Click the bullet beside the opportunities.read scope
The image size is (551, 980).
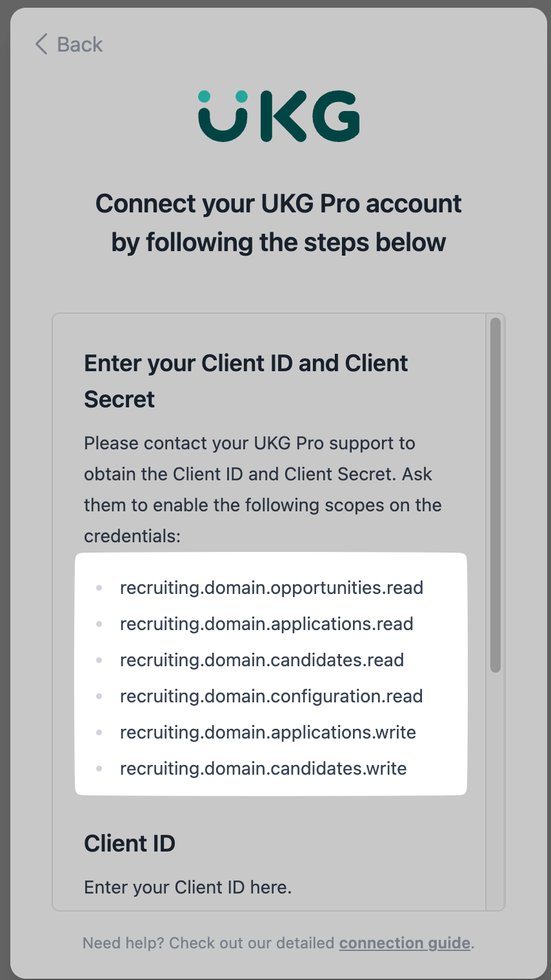coord(99,588)
